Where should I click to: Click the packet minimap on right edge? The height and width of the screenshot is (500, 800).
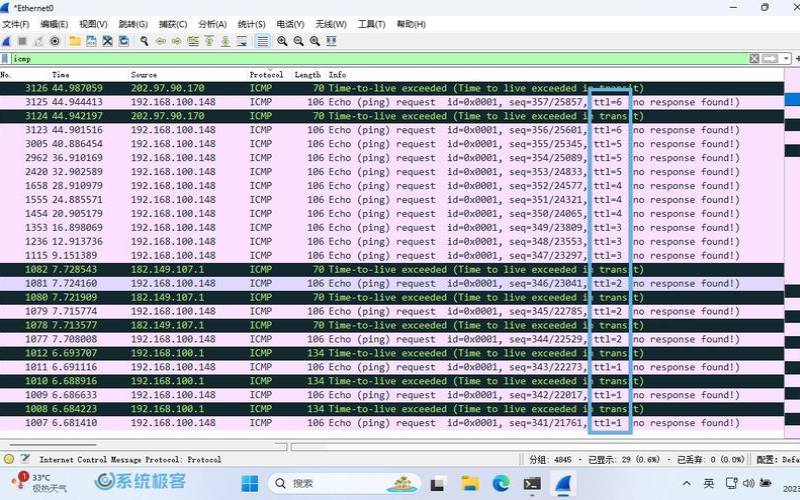click(792, 253)
